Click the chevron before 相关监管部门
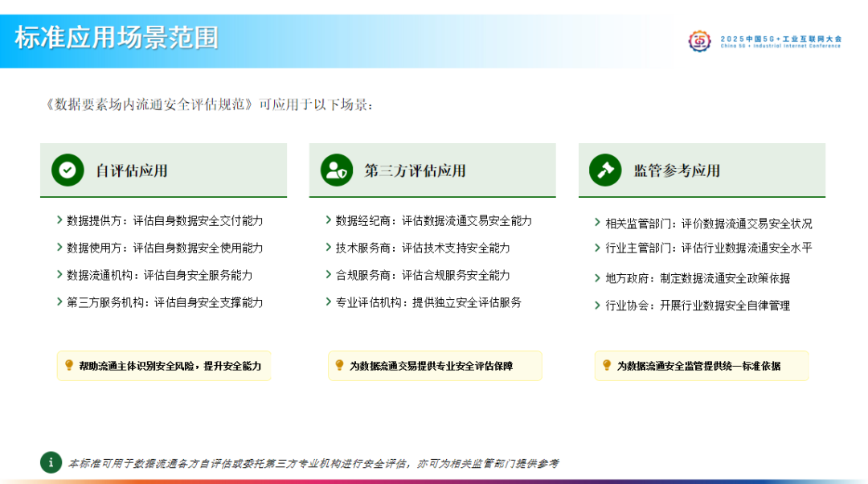The height and width of the screenshot is (484, 868). click(598, 223)
